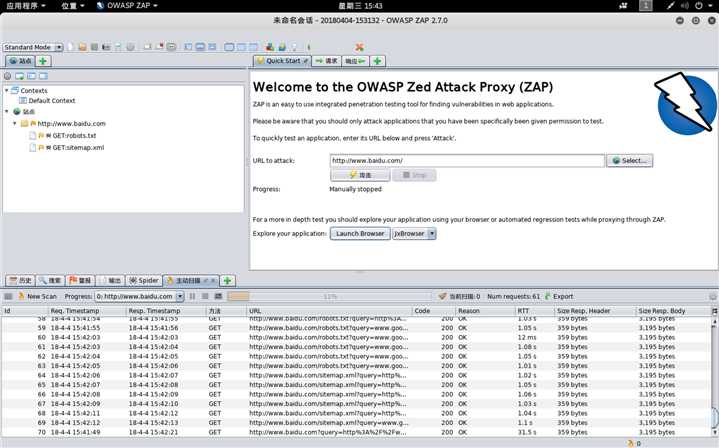Select GET:robots.txt in the Sites tree

(74, 135)
